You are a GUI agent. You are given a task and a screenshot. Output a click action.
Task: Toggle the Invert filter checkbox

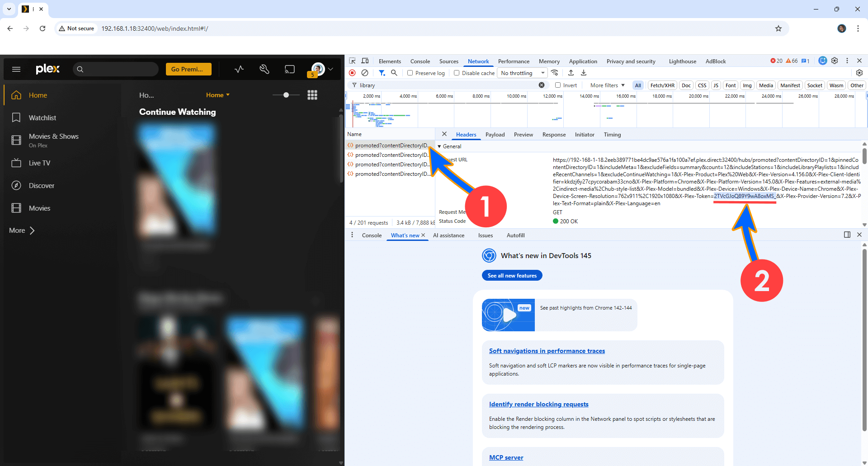558,85
